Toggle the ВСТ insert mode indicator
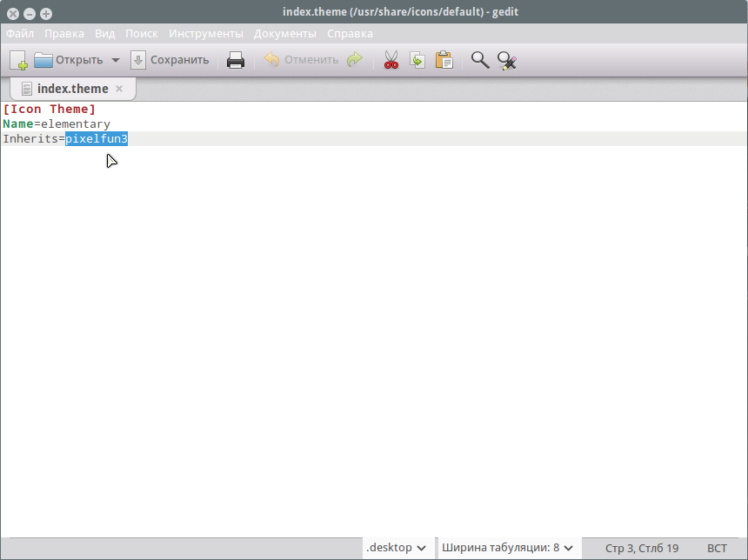Screen dimensions: 748x560 717,548
